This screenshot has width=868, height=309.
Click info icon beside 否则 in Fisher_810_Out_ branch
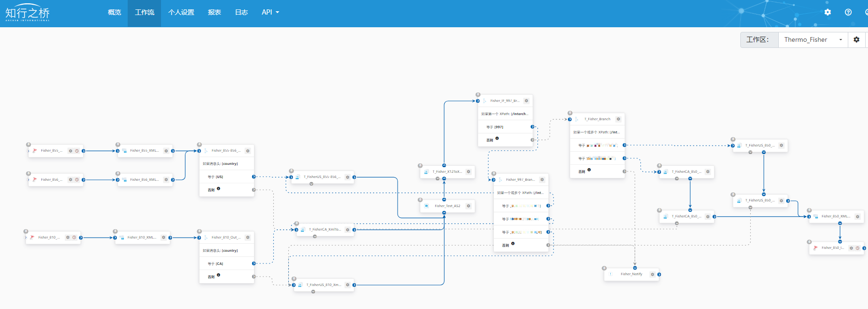pos(218,275)
